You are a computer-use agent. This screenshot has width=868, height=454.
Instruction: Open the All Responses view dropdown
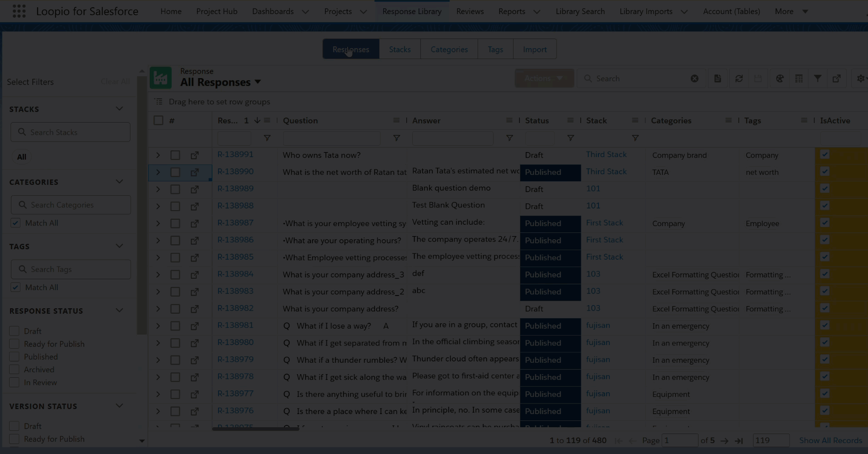coord(258,82)
